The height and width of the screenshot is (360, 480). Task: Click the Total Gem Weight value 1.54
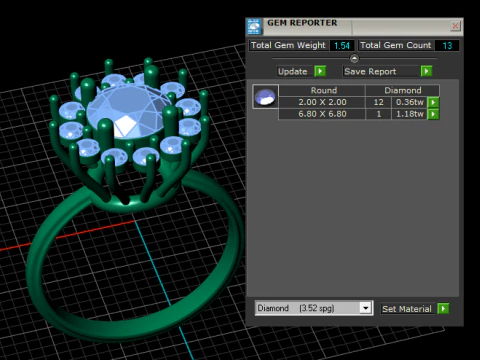[342, 46]
